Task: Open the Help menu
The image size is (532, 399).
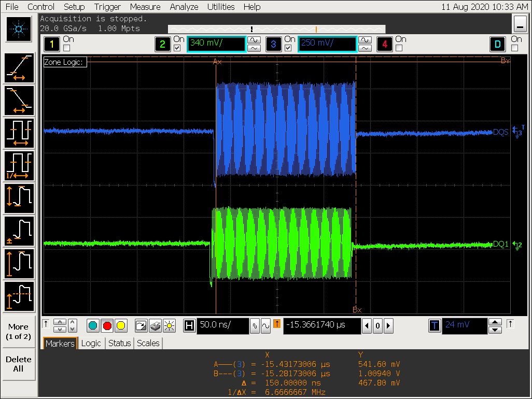Action: (x=252, y=7)
